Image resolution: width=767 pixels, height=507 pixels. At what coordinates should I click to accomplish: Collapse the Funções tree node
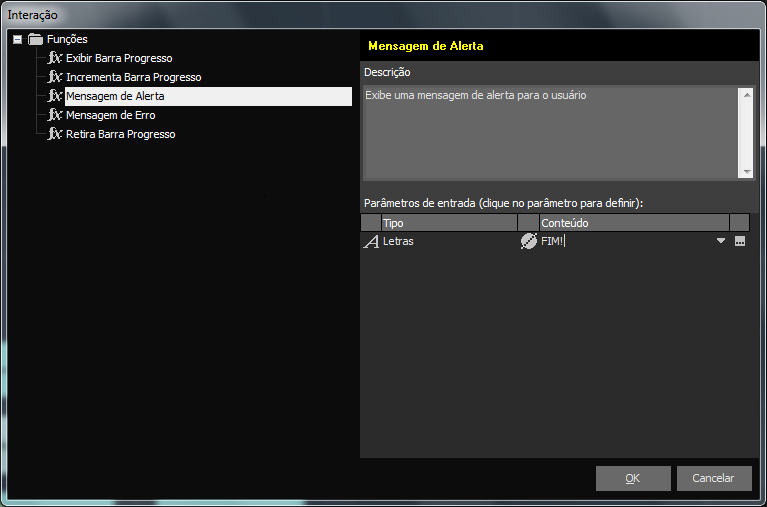point(17,40)
